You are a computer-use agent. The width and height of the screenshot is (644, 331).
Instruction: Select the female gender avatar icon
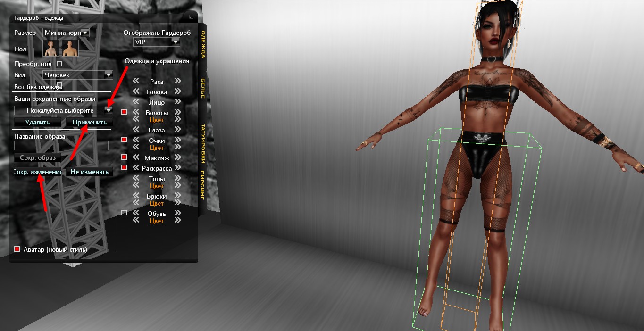coord(51,48)
